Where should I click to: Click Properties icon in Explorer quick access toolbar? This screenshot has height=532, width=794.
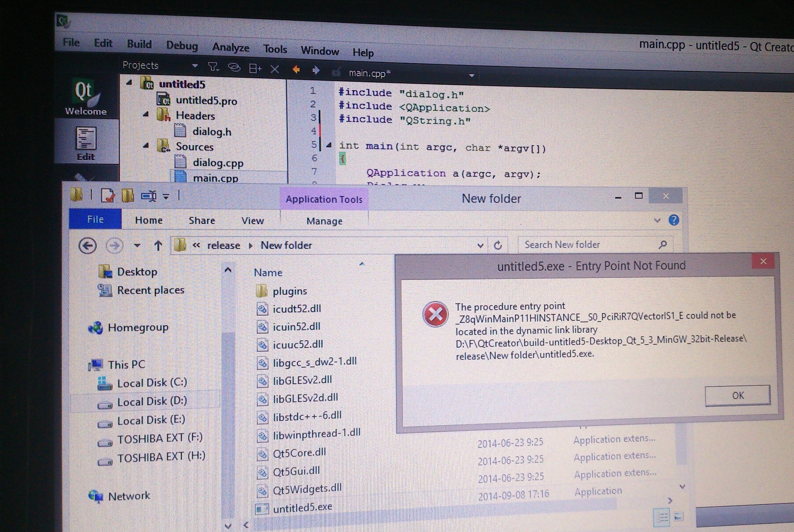[x=108, y=195]
